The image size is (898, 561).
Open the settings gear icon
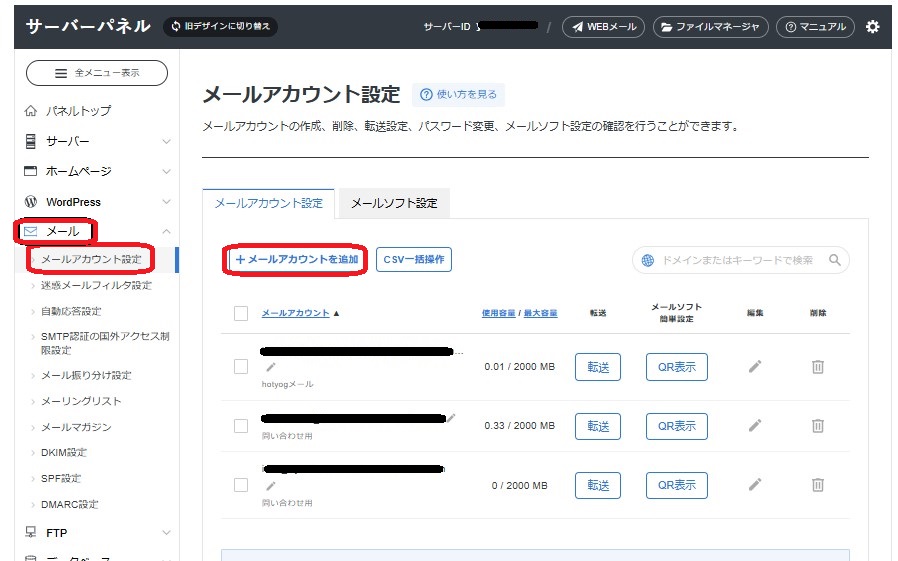(872, 27)
